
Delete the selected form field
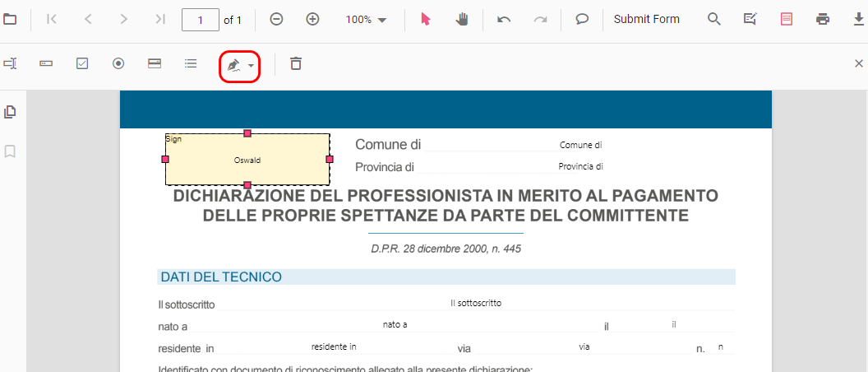296,63
